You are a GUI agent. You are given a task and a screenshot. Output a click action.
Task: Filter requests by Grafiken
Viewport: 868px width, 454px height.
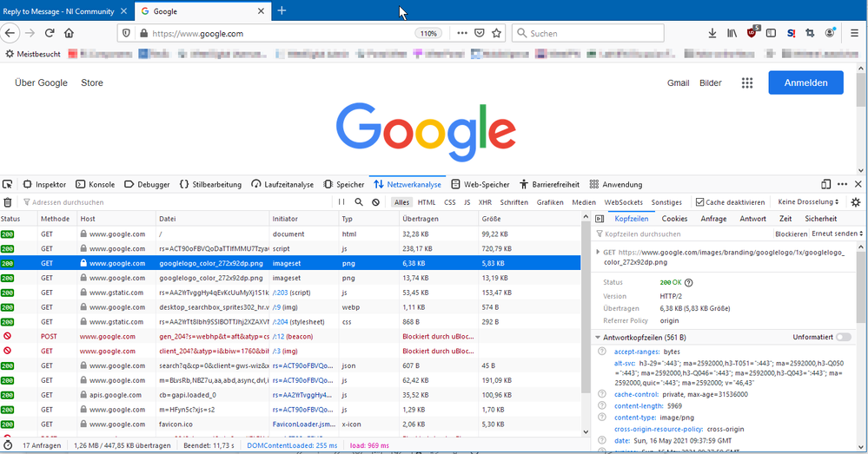pyautogui.click(x=550, y=202)
